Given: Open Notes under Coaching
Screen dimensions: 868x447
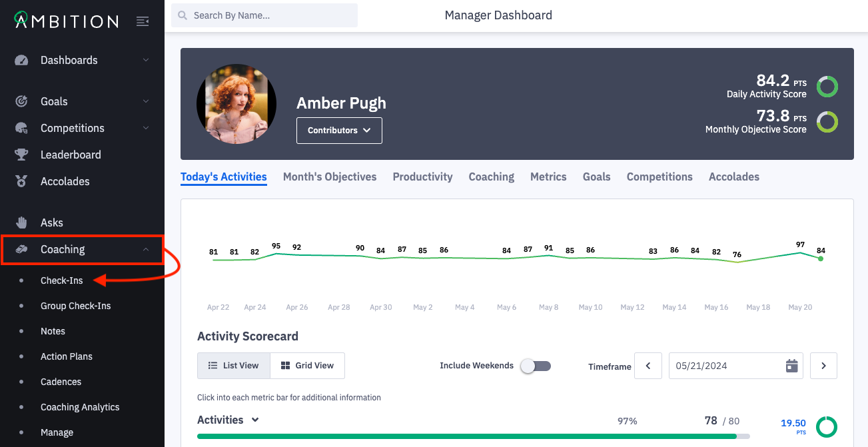Looking at the screenshot, I should coord(53,331).
